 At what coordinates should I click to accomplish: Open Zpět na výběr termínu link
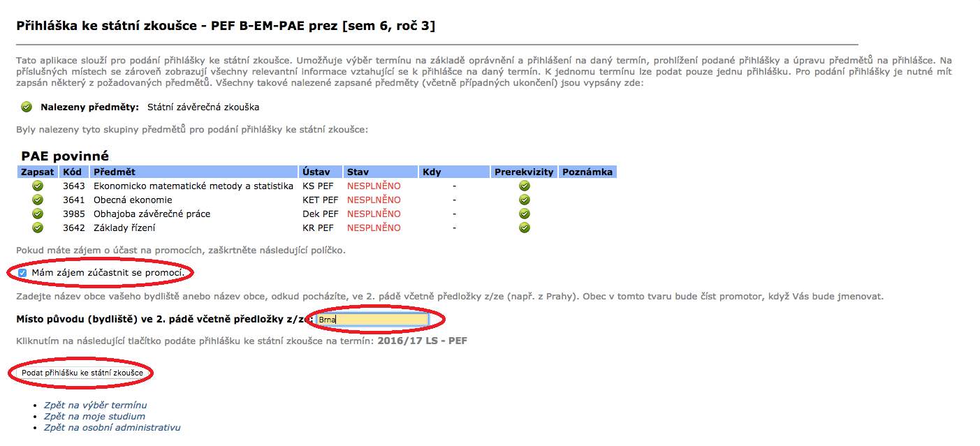95,406
